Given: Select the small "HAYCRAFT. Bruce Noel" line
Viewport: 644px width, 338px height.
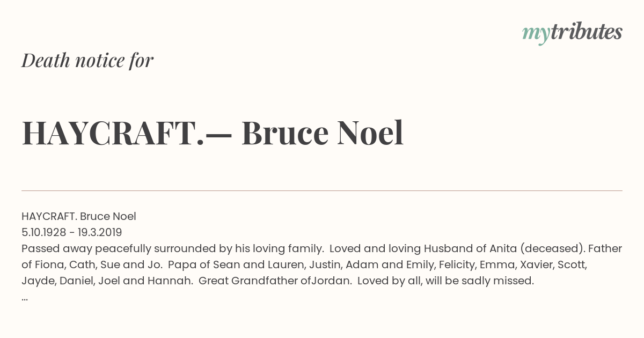Looking at the screenshot, I should click(x=79, y=216).
